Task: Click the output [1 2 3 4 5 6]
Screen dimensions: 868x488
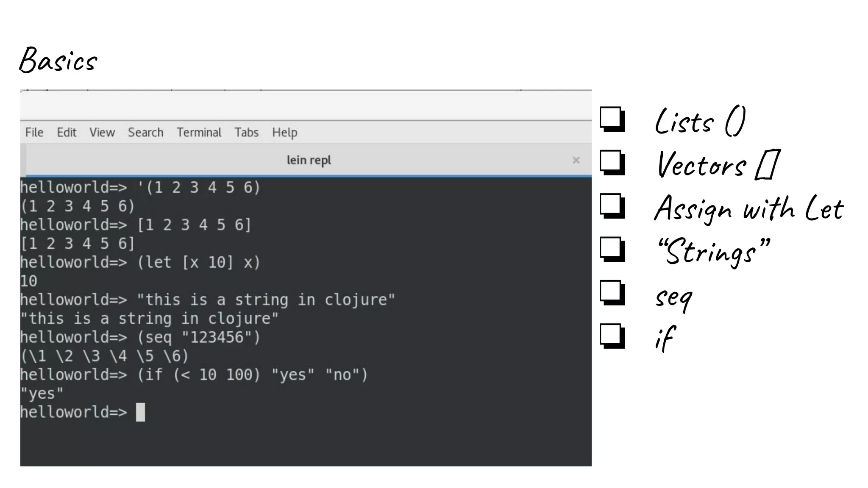Action: 78,244
